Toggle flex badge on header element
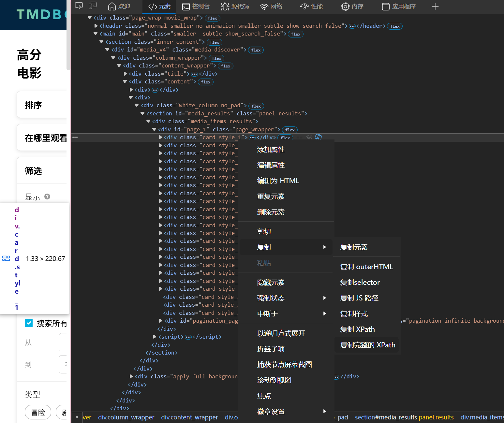Viewport: 504px width, 423px height. pos(395,26)
